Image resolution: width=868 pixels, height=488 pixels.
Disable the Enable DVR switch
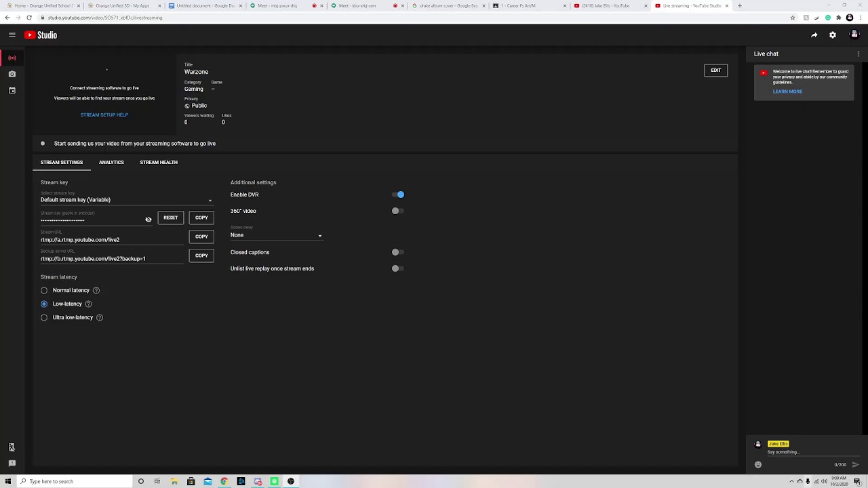(x=398, y=195)
